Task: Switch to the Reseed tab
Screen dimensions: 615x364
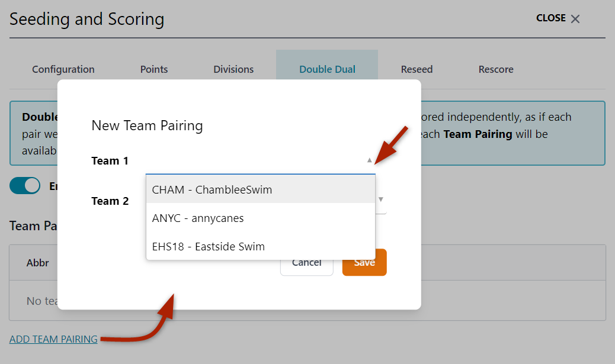Action: point(417,69)
